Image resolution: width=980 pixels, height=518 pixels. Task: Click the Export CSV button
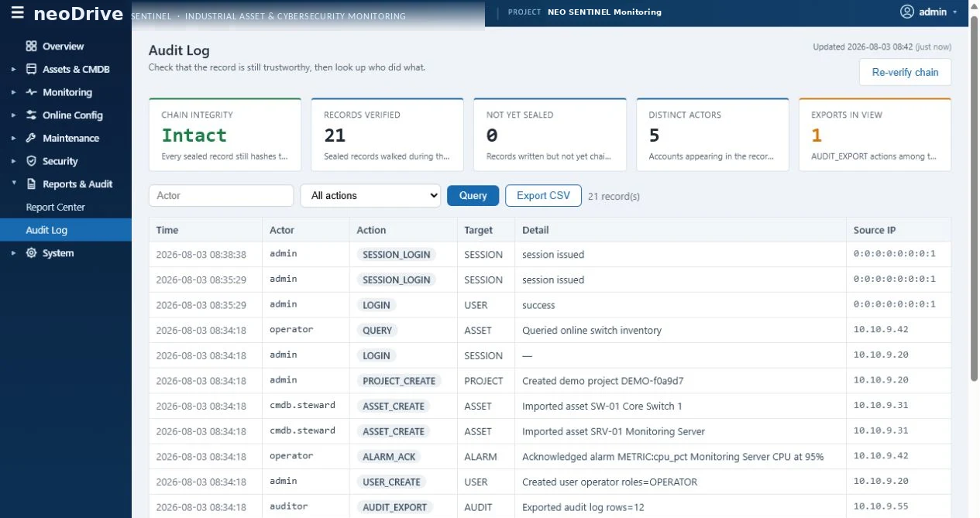543,195
